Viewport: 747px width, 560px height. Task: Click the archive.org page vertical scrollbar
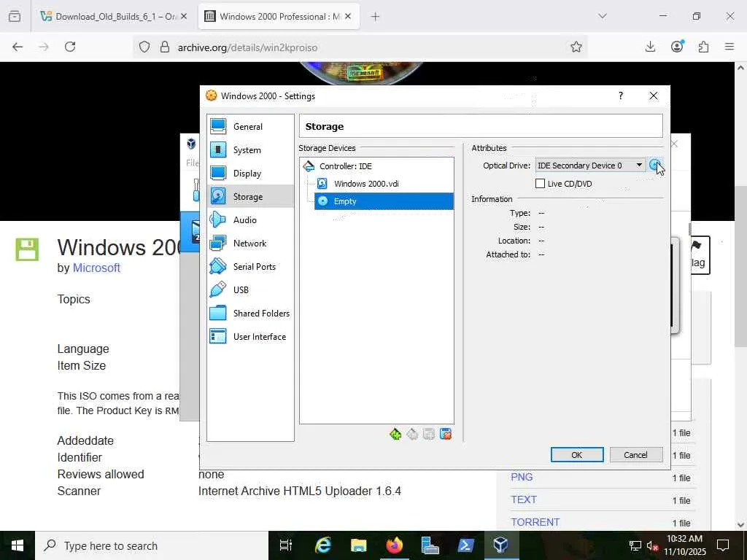tap(740, 267)
